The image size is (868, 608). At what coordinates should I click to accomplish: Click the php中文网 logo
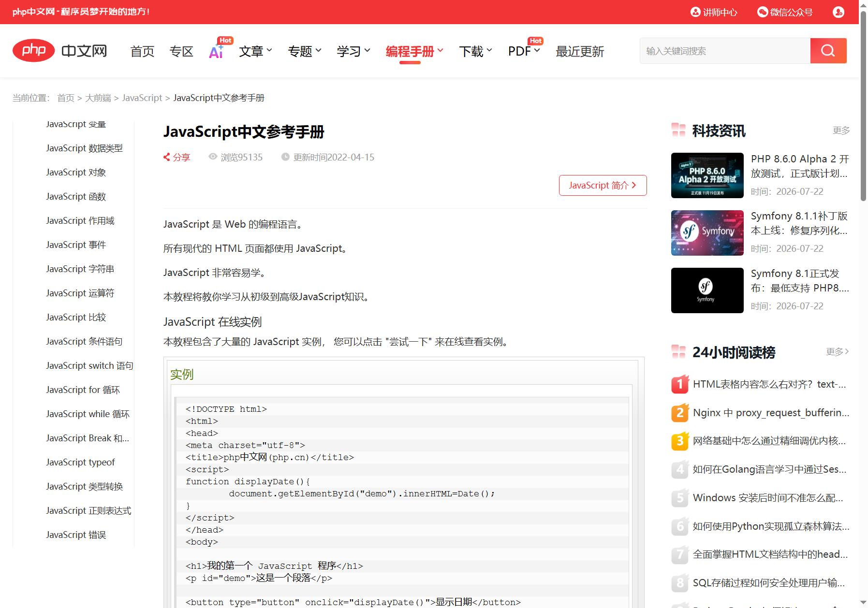pyautogui.click(x=60, y=50)
